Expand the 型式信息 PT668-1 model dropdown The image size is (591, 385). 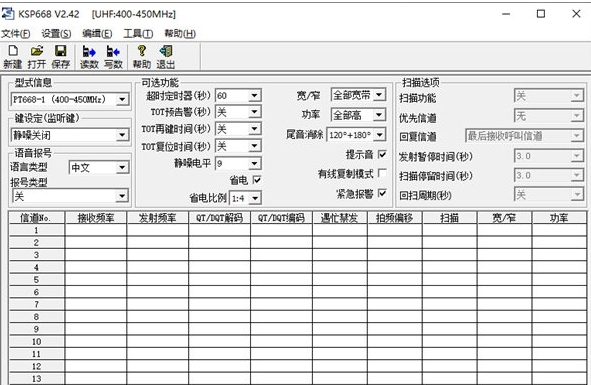pos(122,100)
